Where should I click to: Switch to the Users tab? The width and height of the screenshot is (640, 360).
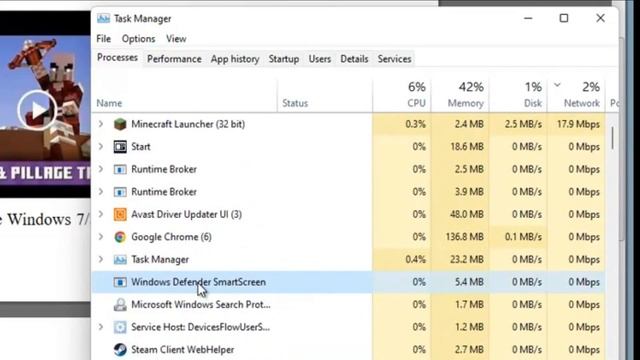320,59
